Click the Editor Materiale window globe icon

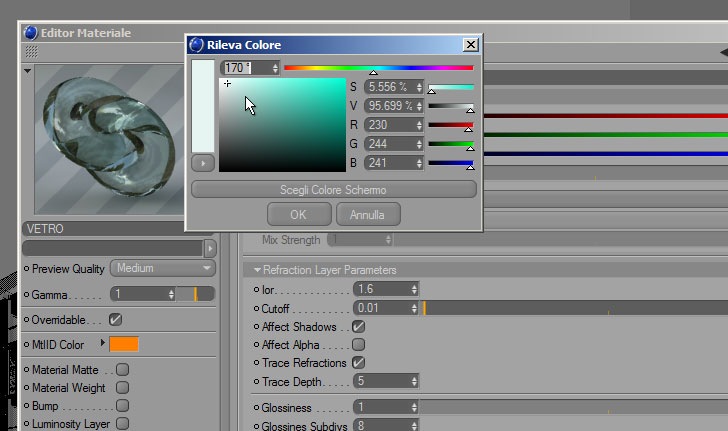[30, 33]
